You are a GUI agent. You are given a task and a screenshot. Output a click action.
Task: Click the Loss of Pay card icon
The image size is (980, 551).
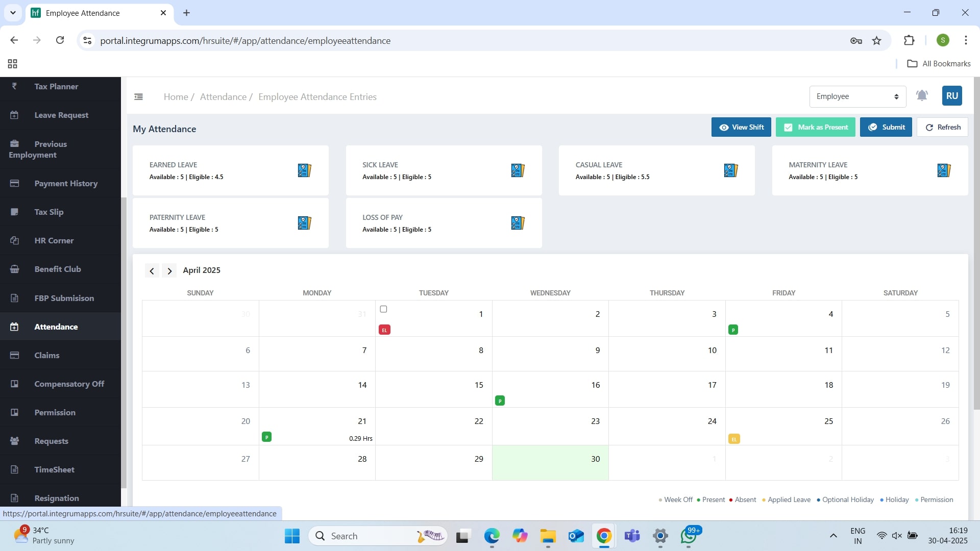click(x=518, y=223)
